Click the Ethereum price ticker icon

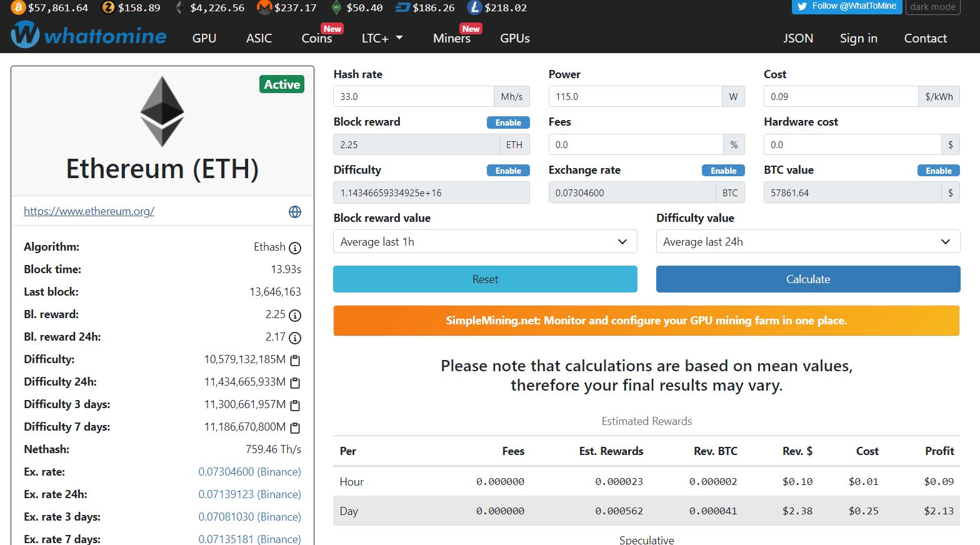pos(179,7)
